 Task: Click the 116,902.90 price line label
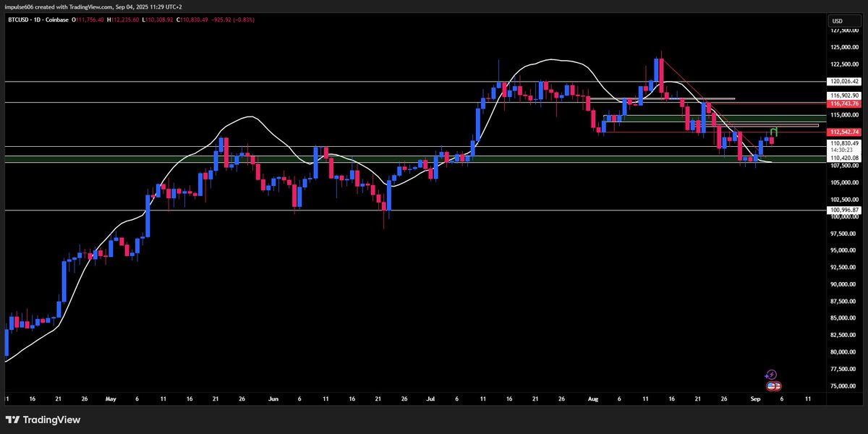pos(843,95)
